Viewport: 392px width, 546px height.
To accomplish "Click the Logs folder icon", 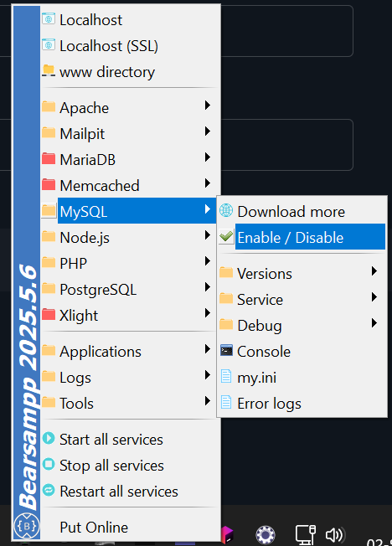I will point(49,377).
